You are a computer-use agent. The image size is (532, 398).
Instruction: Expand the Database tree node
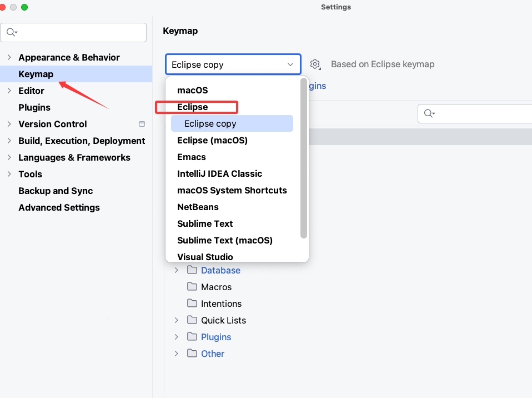177,270
